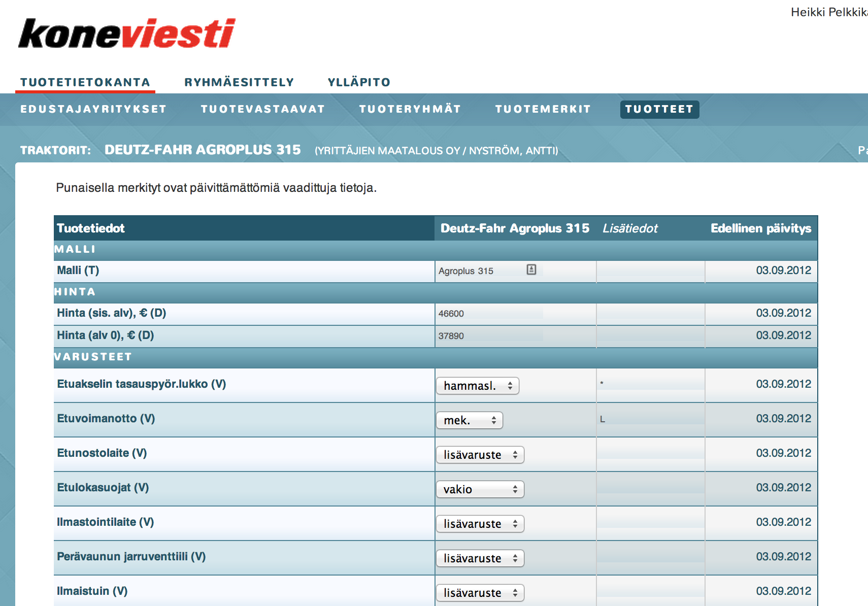Open the Tuotemerkit submenu item
Image resolution: width=868 pixels, height=606 pixels.
click(x=543, y=109)
